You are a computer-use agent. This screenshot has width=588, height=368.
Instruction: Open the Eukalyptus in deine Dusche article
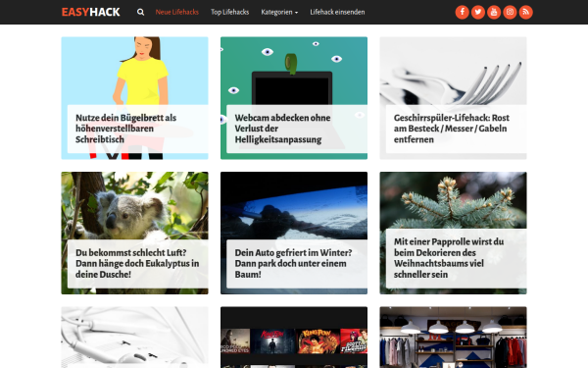pyautogui.click(x=137, y=263)
